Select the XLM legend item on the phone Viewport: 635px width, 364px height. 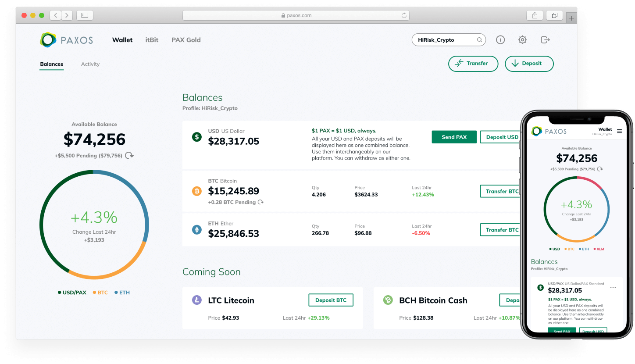(599, 249)
